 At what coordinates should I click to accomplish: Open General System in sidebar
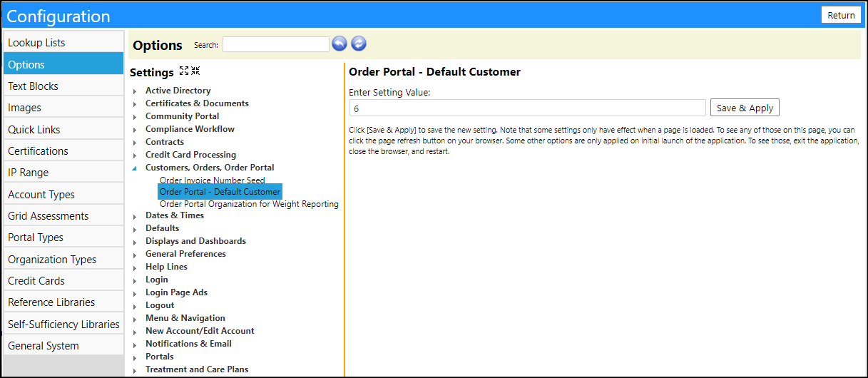63,346
